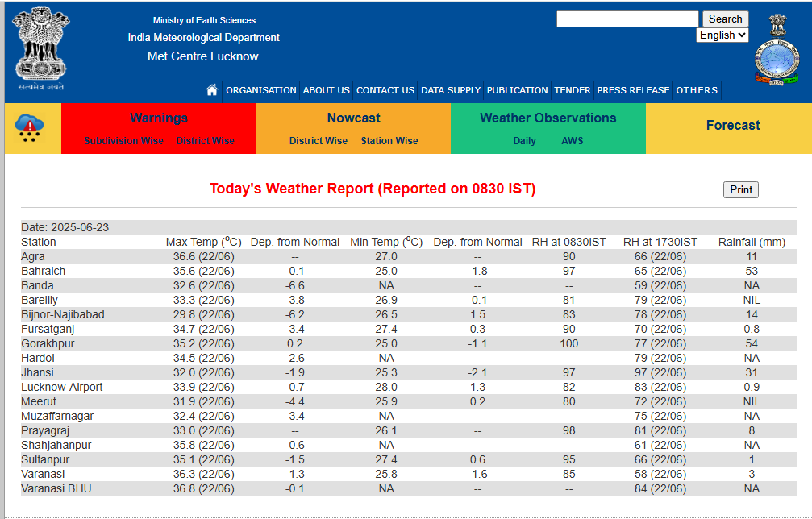Go to the Forecast section
This screenshot has height=519, width=812.
coord(733,126)
